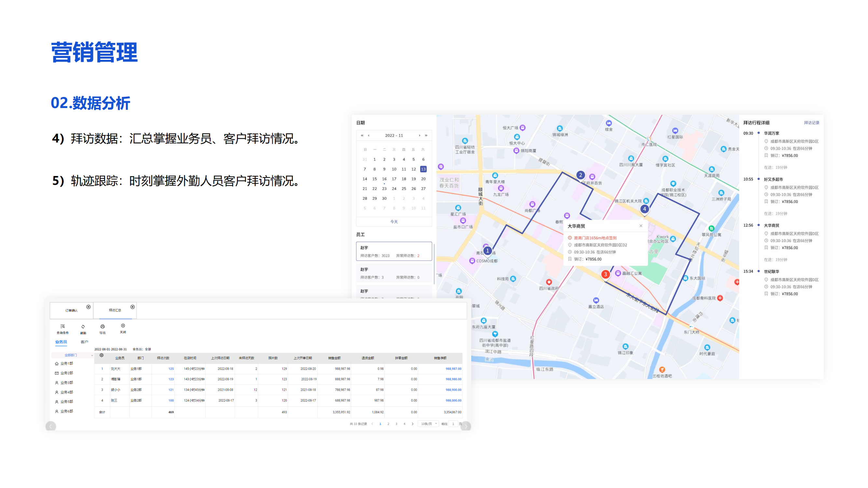Click the 导出 export printer icon
This screenshot has width=868, height=488.
[103, 326]
